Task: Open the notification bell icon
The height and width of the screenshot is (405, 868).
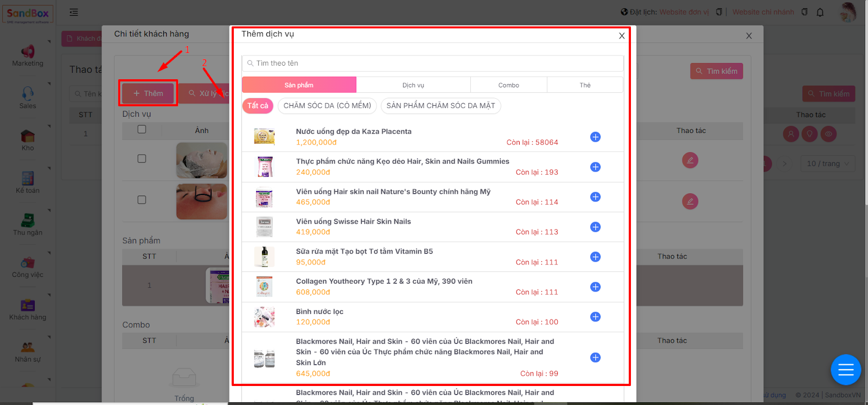Action: 820,12
